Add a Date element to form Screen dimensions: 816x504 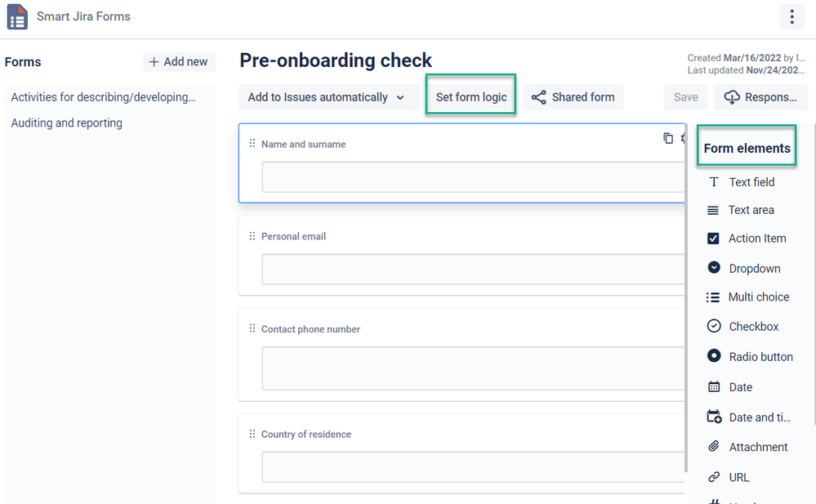click(x=740, y=387)
